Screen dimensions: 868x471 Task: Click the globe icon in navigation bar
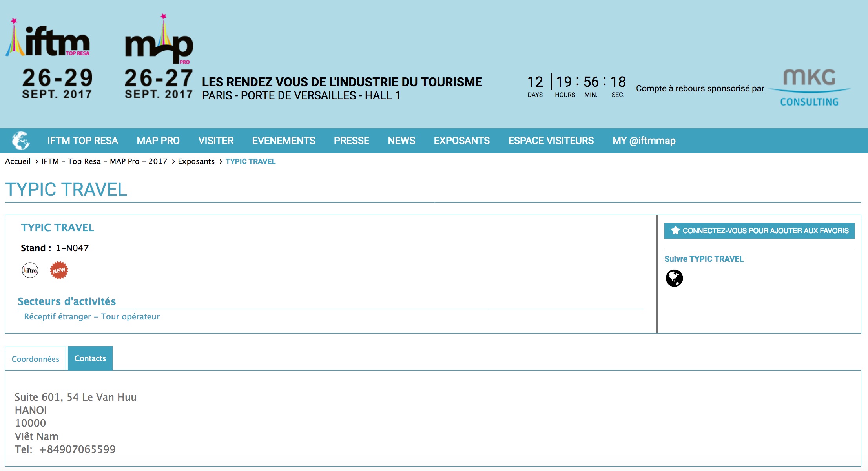click(x=21, y=141)
